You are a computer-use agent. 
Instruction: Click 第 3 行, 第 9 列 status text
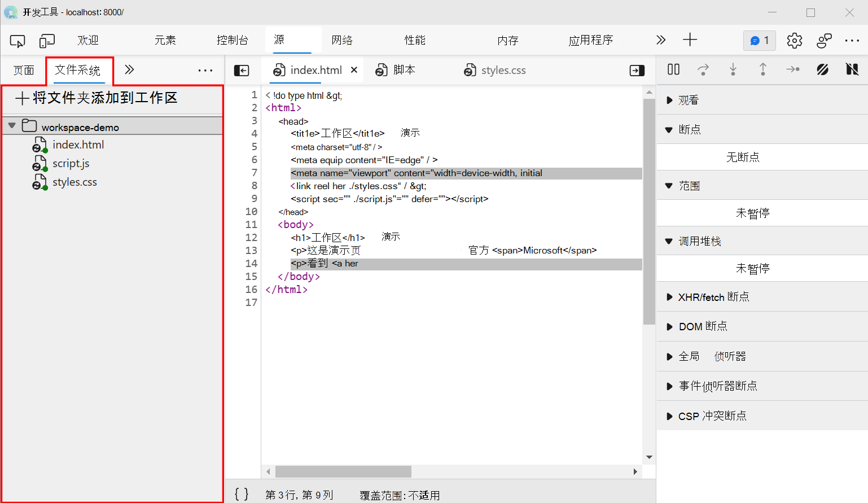pos(299,495)
